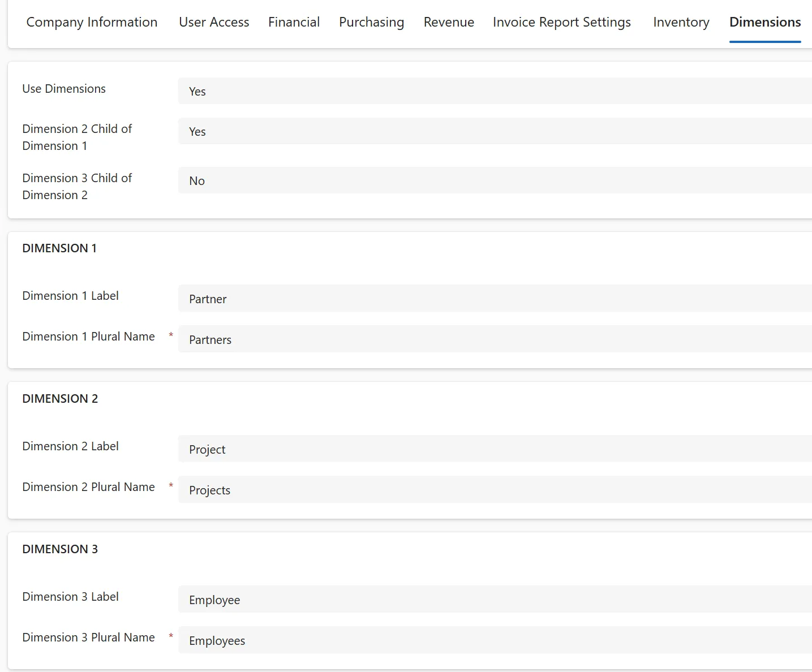Edit the Dimension 1 Plural Name field

[495, 339]
